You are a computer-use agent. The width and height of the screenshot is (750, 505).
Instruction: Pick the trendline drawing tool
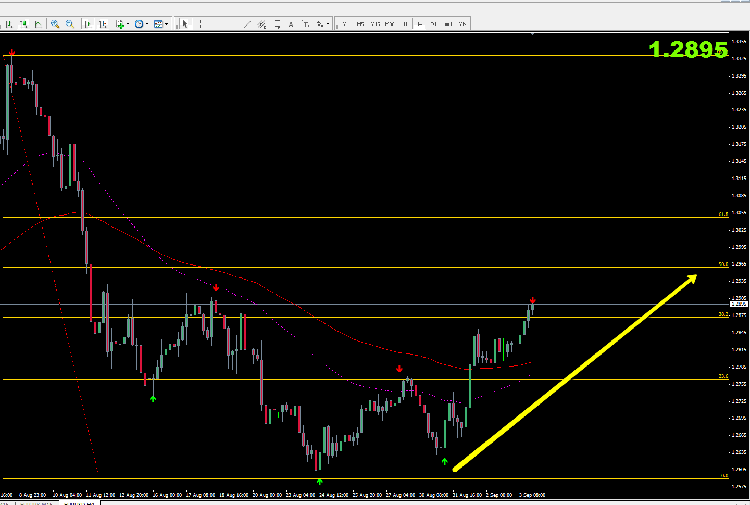point(247,23)
